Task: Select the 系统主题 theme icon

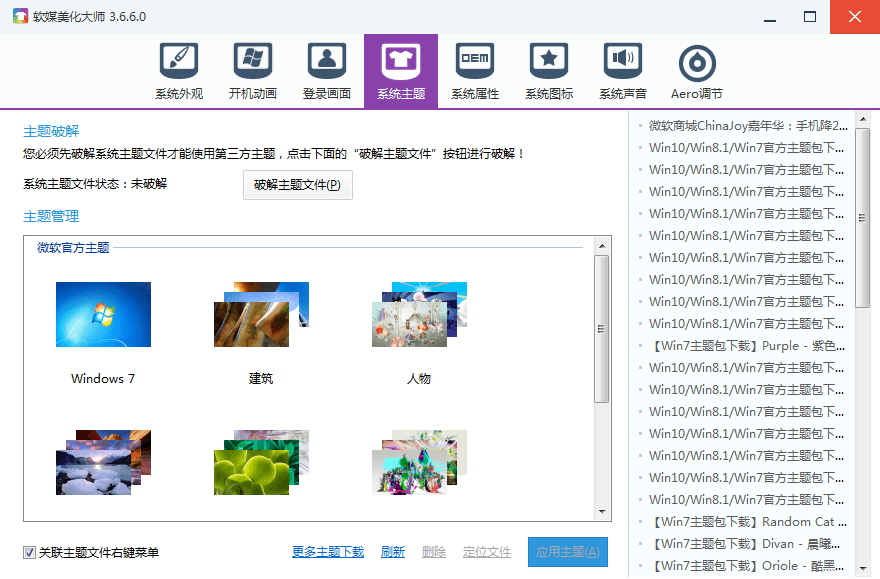Action: click(x=401, y=63)
